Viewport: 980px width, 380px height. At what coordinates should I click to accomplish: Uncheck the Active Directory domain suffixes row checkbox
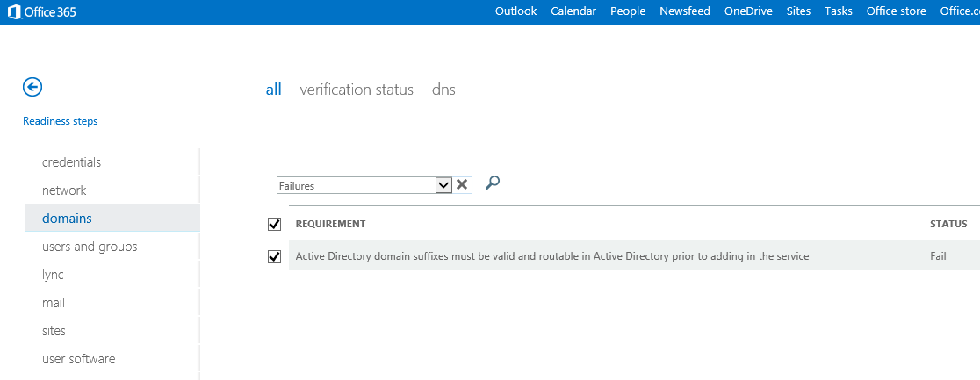pos(274,256)
